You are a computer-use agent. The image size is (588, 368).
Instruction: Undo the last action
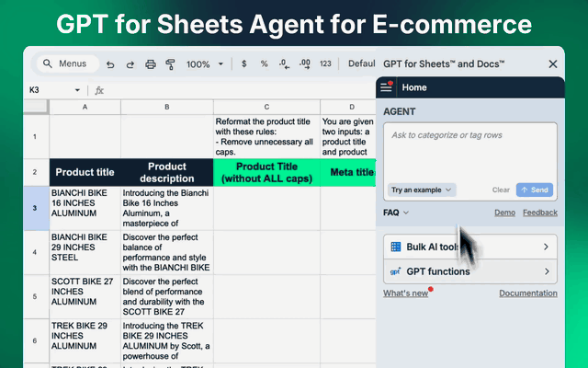[x=110, y=64]
